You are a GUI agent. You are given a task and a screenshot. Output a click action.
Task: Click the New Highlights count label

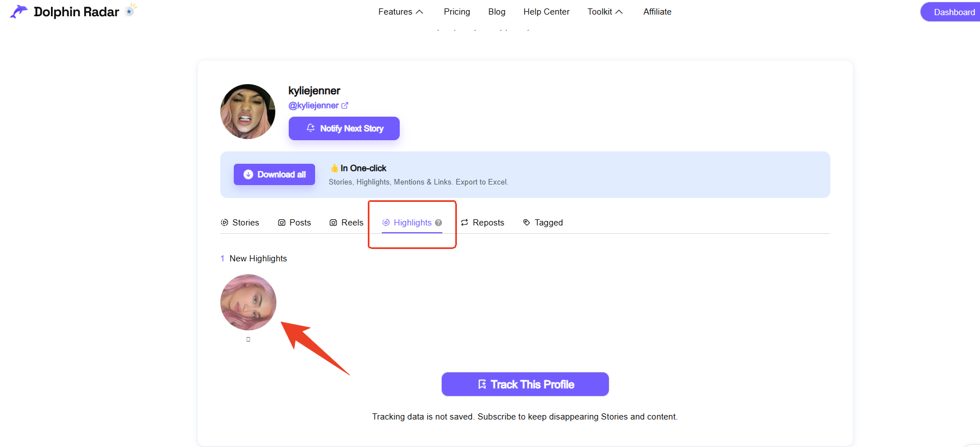click(x=253, y=259)
